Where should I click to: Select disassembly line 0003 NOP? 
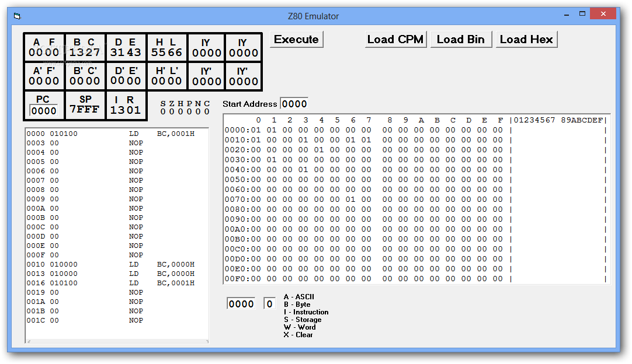(x=85, y=143)
